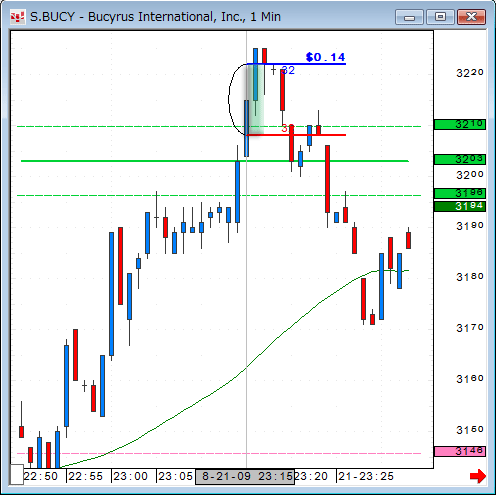Click the 3220 price scale label
This screenshot has width=496, height=495.
coord(470,73)
